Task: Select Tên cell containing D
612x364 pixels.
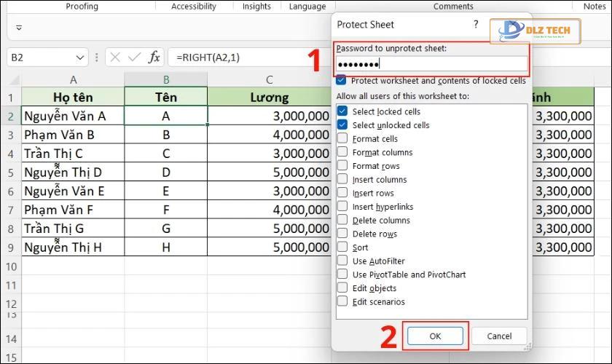Action: coord(166,172)
